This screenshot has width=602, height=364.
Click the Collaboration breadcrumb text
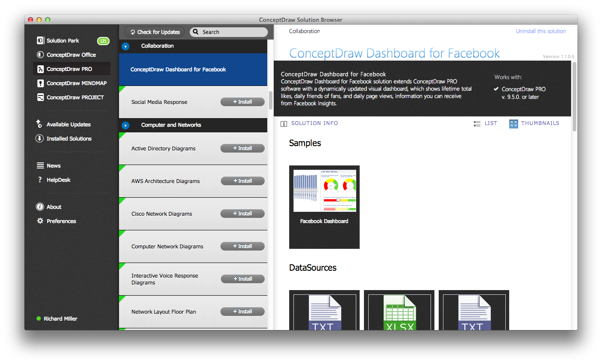point(305,31)
